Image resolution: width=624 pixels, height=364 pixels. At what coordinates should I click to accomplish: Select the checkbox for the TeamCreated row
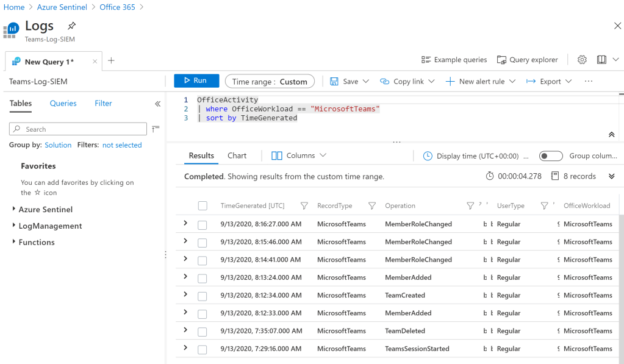coord(203,296)
